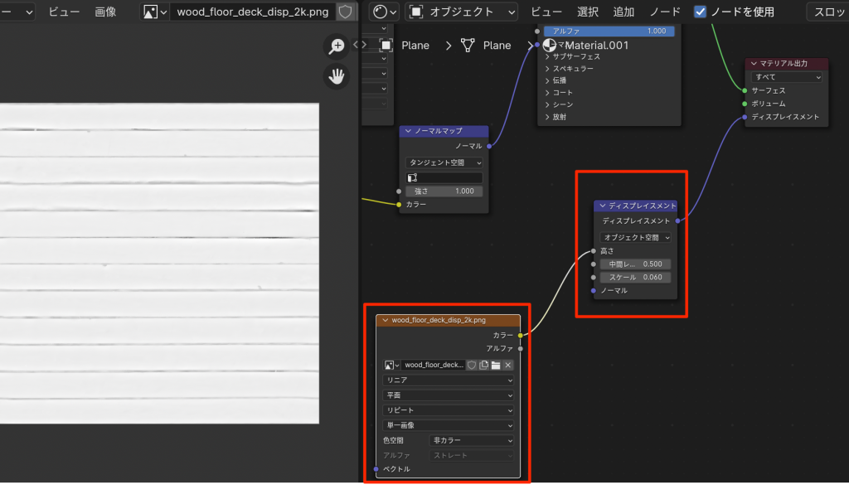Viewport: 849px width, 504px height.
Task: Collapse the ノーマルマップ node
Action: coord(408,131)
